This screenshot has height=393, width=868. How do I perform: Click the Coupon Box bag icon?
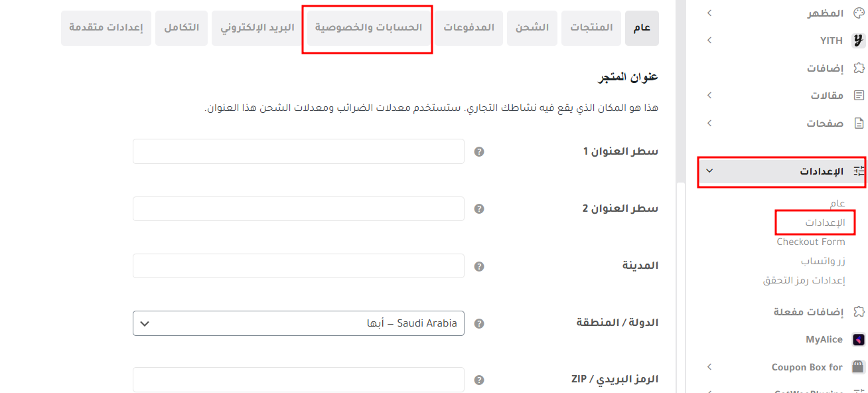click(x=859, y=367)
